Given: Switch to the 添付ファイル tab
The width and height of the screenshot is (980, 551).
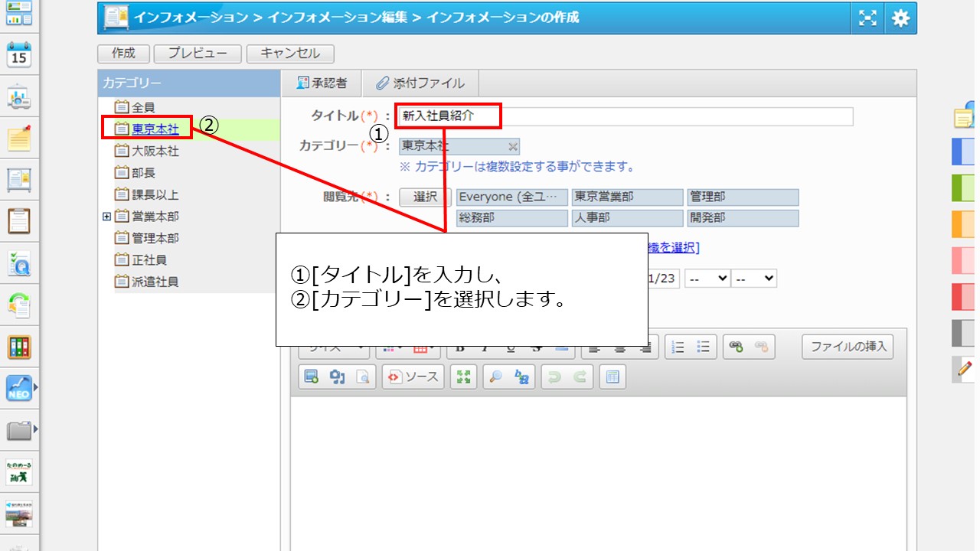Looking at the screenshot, I should pyautogui.click(x=420, y=83).
